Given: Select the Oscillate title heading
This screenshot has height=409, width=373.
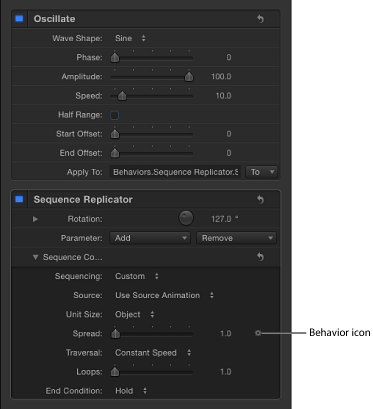Looking at the screenshot, I should 54,19.
